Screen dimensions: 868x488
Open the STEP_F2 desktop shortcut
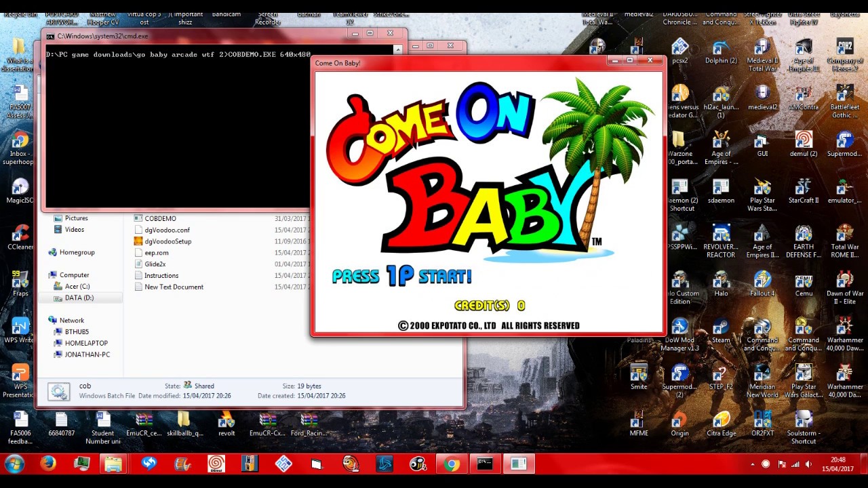tap(721, 378)
